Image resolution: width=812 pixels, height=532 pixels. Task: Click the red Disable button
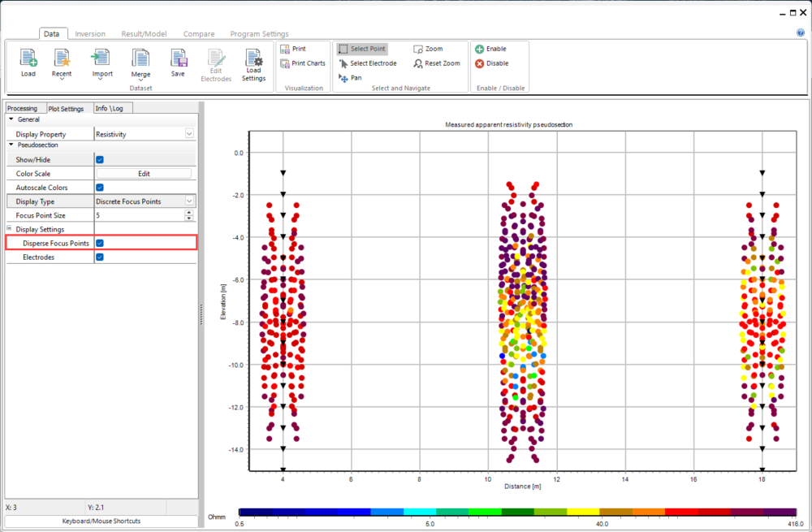pyautogui.click(x=492, y=63)
